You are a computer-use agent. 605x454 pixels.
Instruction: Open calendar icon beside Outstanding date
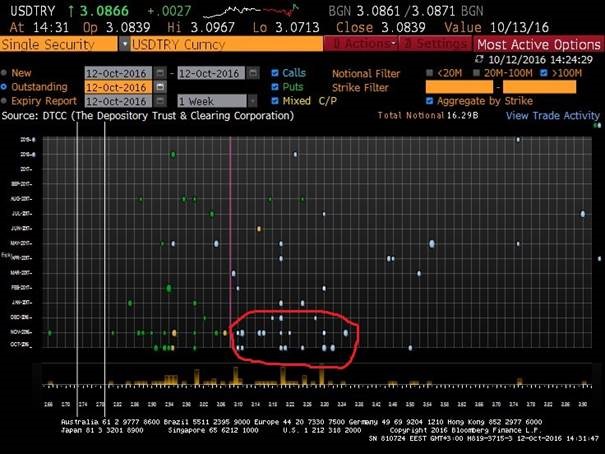(x=160, y=87)
